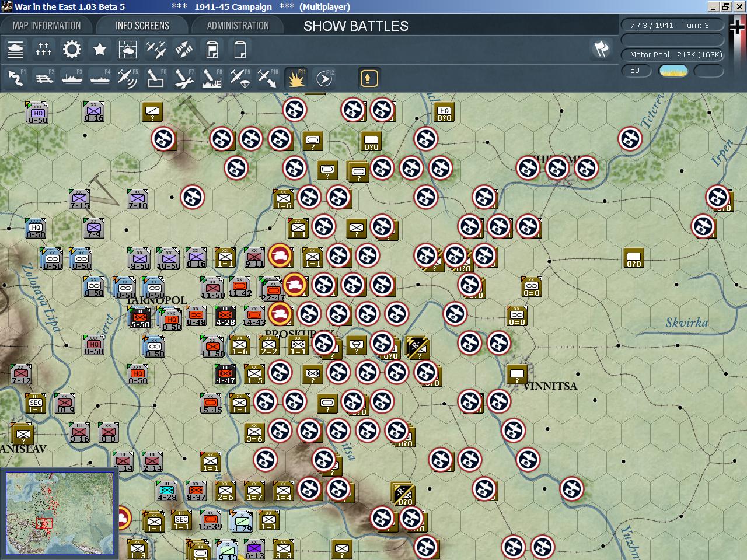This screenshot has width=747, height=560.
Task: Select the F6 bomb unit mode
Action: (x=156, y=78)
